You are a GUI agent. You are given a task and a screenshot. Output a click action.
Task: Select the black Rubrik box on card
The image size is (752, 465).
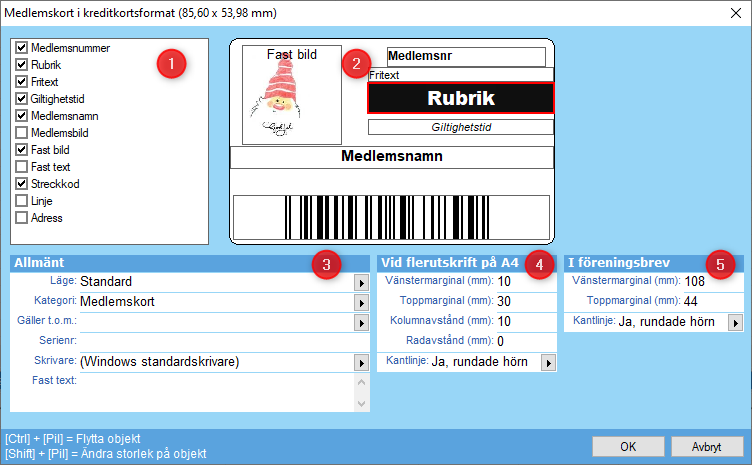(460, 98)
